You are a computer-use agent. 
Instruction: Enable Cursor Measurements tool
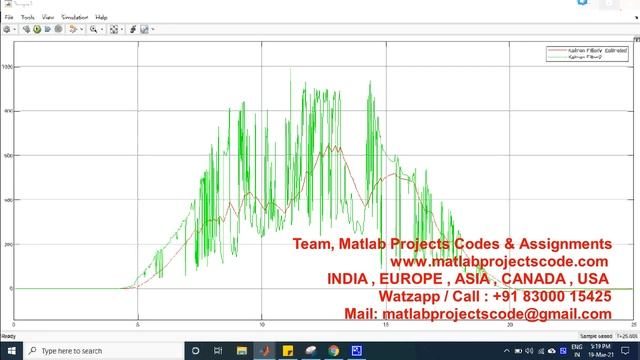tap(144, 29)
